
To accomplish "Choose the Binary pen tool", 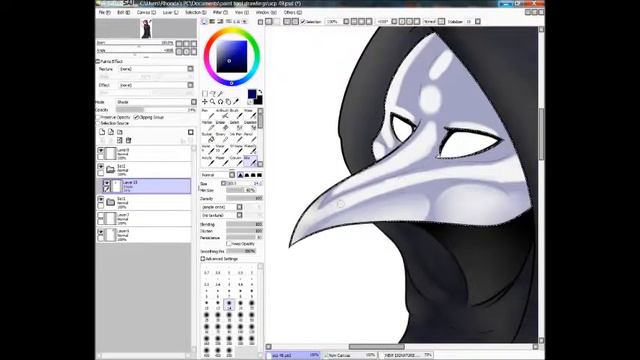I will coord(222,138).
